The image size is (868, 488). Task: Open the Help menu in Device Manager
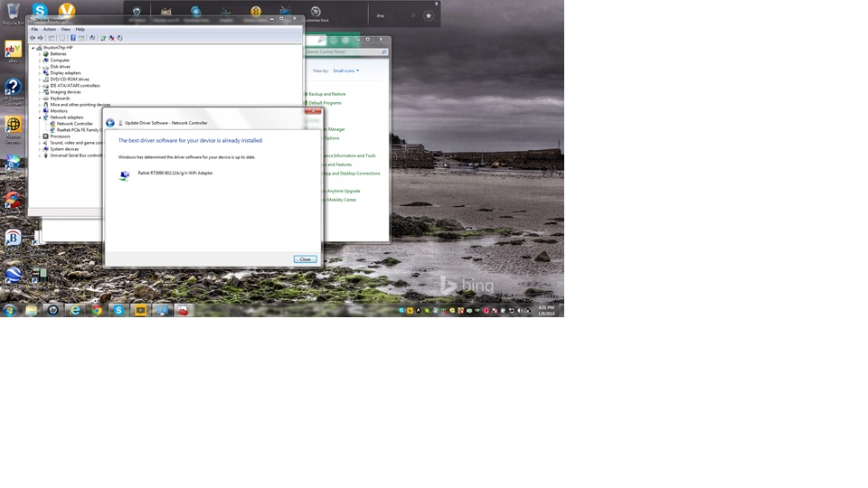click(80, 29)
